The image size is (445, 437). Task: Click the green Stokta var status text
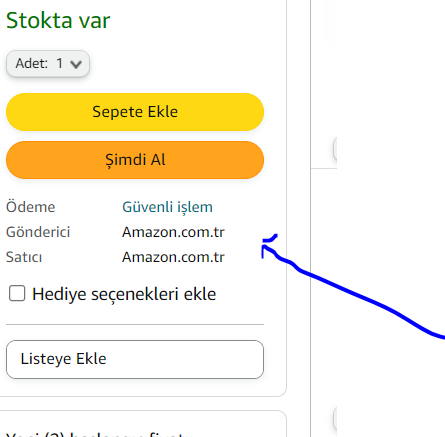tap(58, 20)
